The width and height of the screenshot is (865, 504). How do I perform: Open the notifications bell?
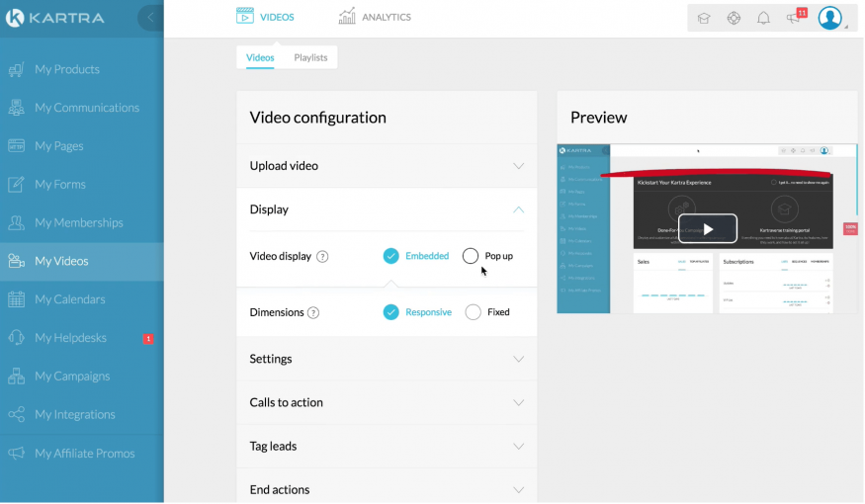(763, 18)
